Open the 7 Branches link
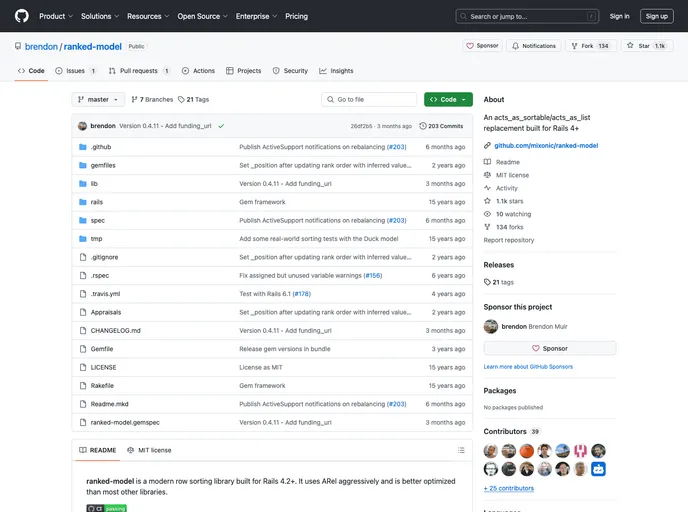The image size is (688, 512). (152, 100)
